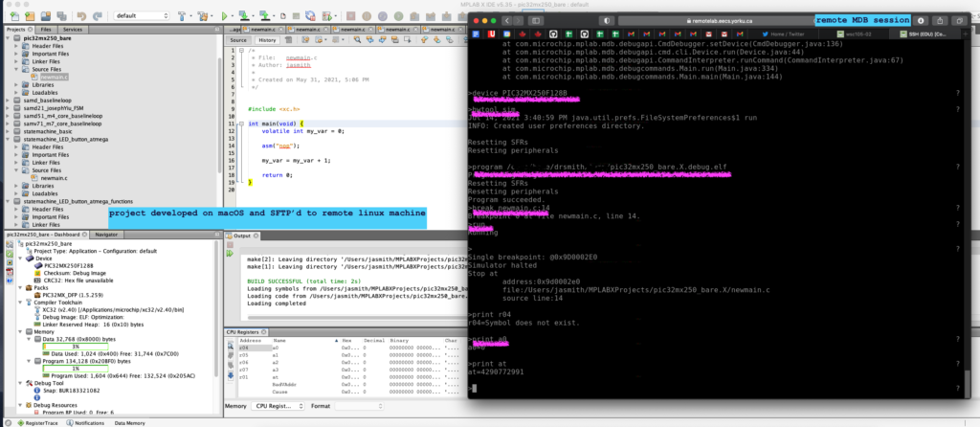This screenshot has height=427, width=980.
Task: Collapse the Source Files folder under pic32mx250_bare
Action: point(16,69)
